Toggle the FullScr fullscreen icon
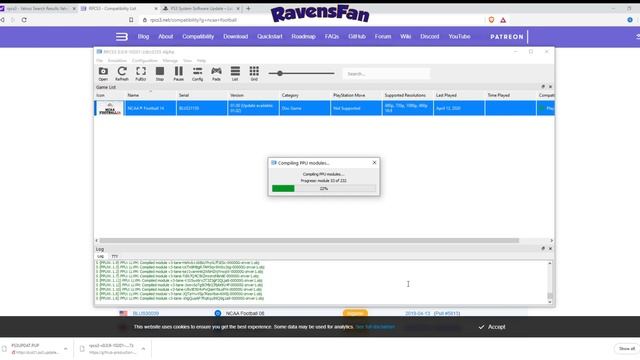The image size is (640, 360). point(141,73)
